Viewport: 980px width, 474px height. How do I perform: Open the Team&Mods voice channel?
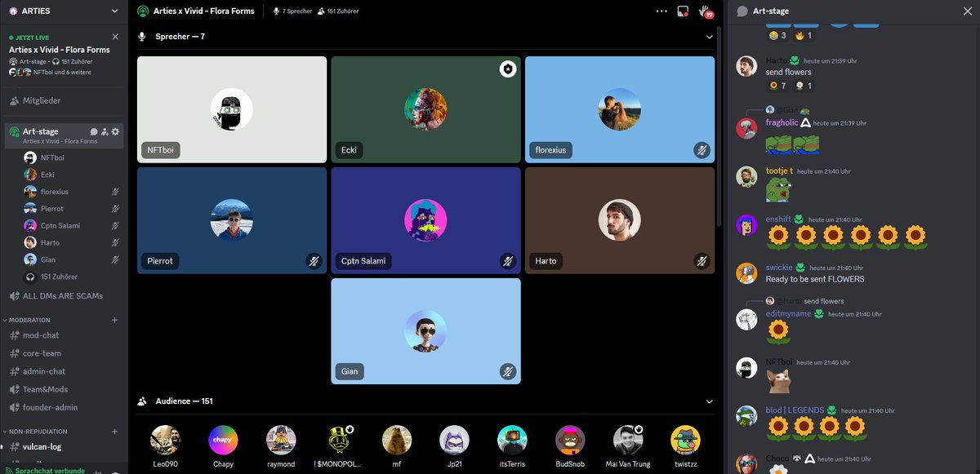pyautogui.click(x=64, y=389)
